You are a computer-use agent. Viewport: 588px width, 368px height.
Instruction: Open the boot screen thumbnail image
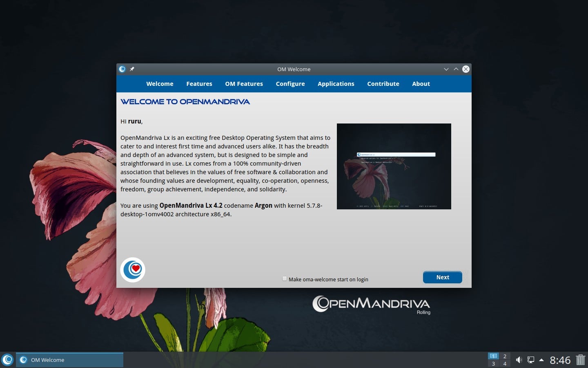click(x=394, y=166)
